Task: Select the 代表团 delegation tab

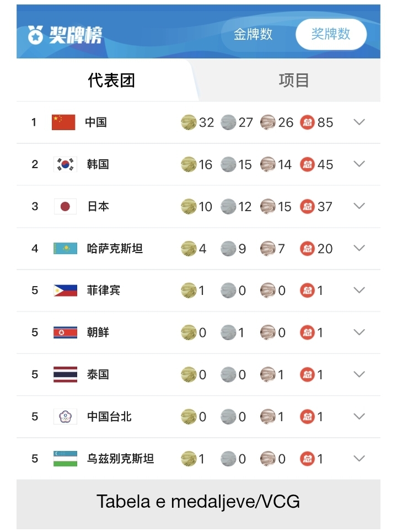Action: 111,80
